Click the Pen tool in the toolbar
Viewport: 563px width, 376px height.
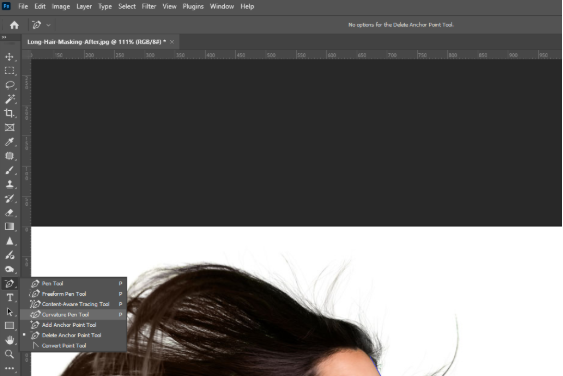[x=10, y=284]
